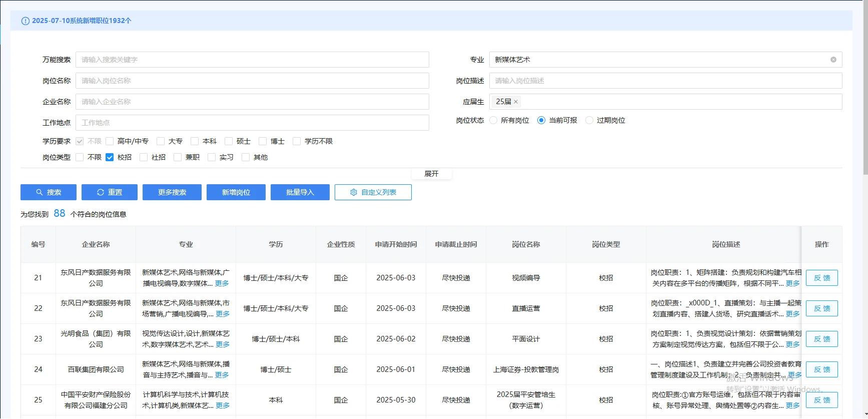Viewport: 868px width, 419px height.
Task: Check the 其他 job type checkbox
Action: click(x=246, y=157)
